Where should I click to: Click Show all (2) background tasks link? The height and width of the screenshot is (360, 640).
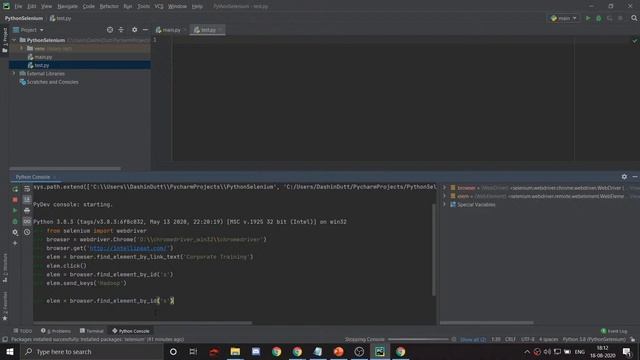473,340
